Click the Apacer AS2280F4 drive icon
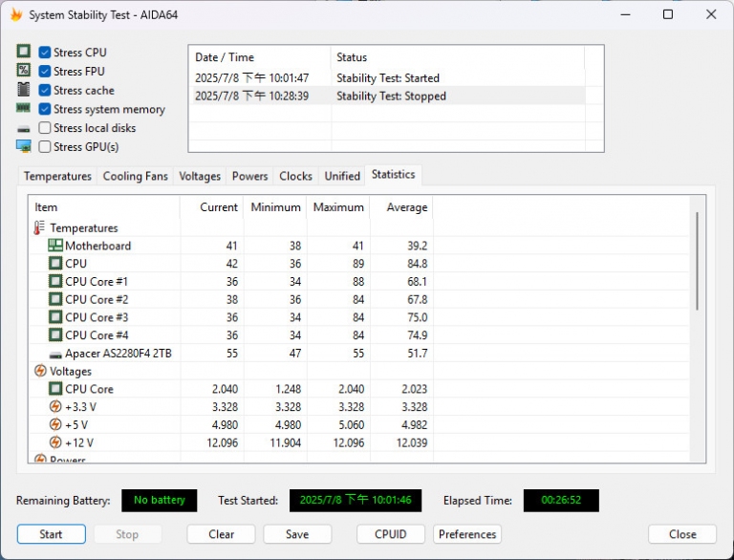 55,355
